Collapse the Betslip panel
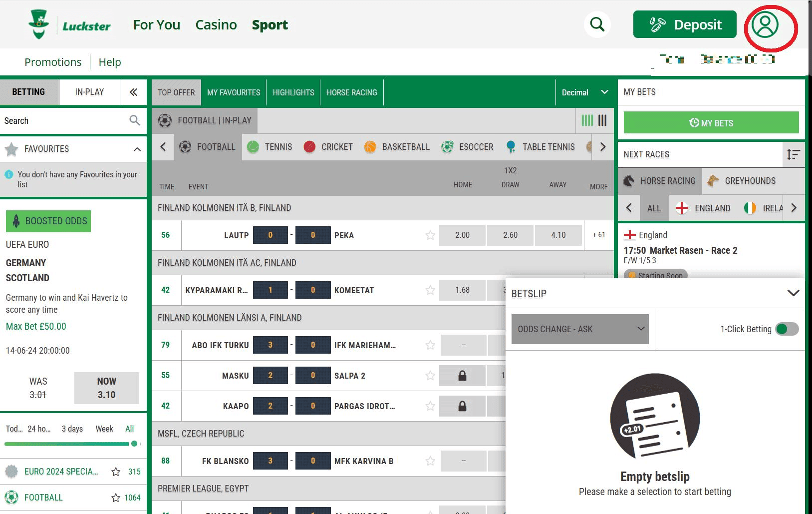Viewport: 812px width, 514px height. [x=793, y=293]
